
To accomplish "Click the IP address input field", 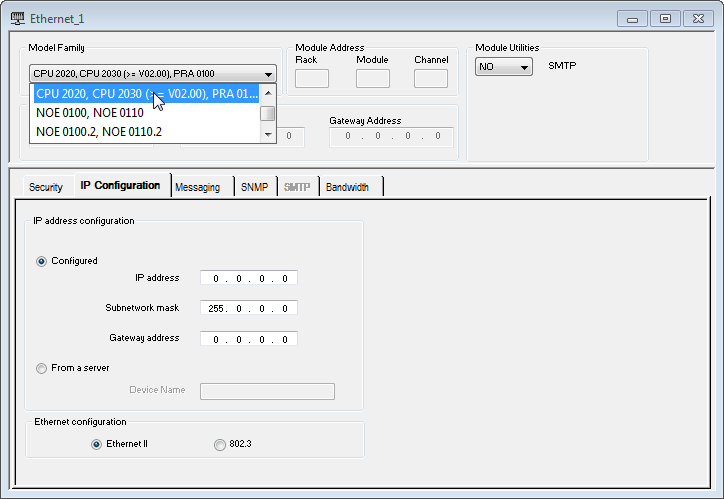I will coord(249,278).
